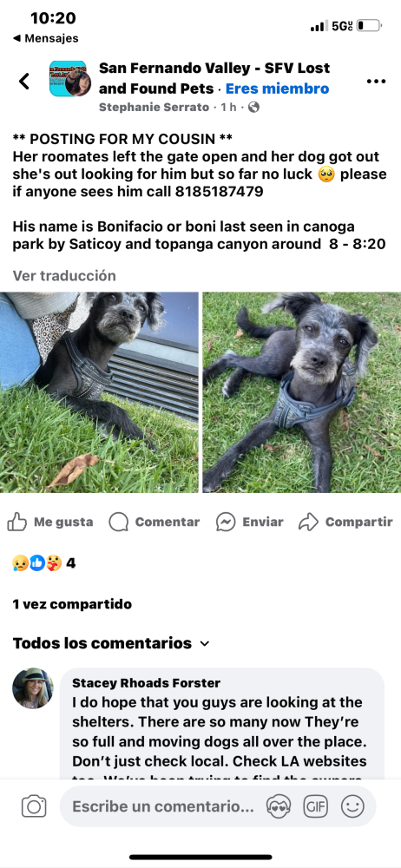Open Stacey Rhoads Forster's profile picture

pos(33,688)
